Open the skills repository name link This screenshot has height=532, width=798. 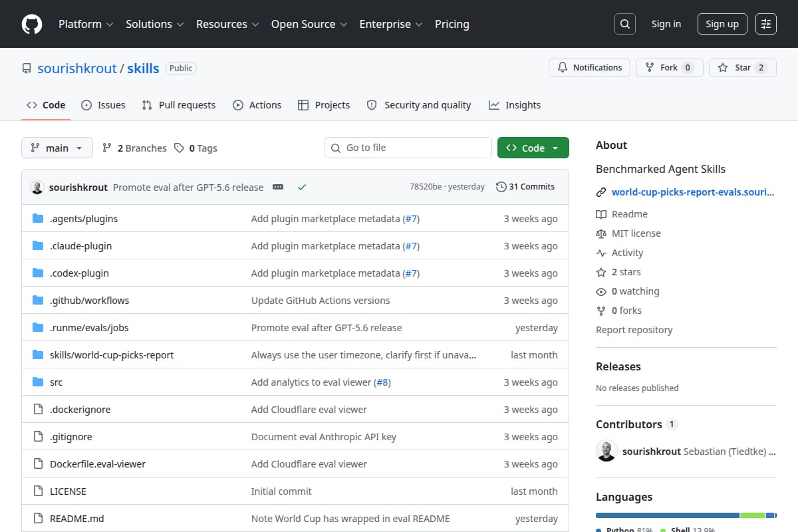click(x=143, y=68)
